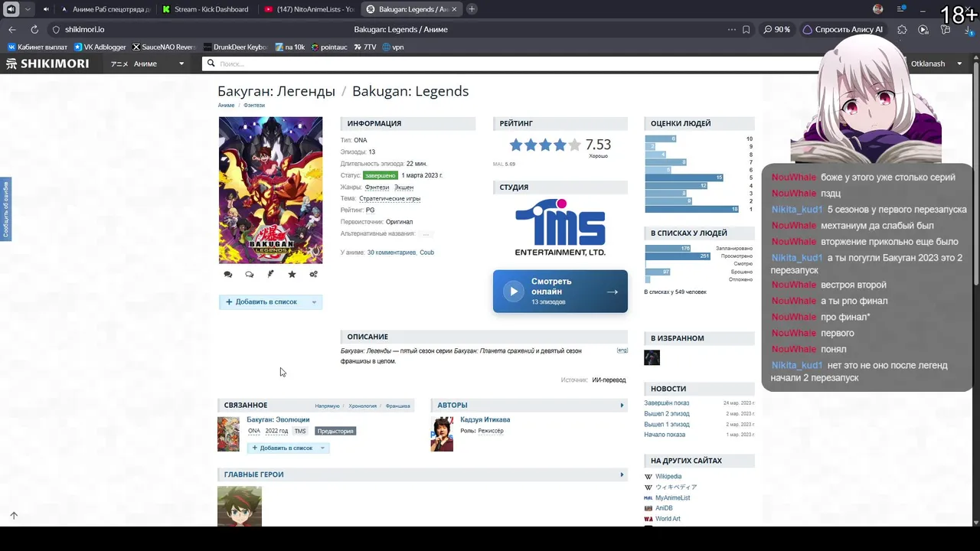
Task: Expand the add-to-list dropdown for Бакуган: Эволюции
Action: 322,448
